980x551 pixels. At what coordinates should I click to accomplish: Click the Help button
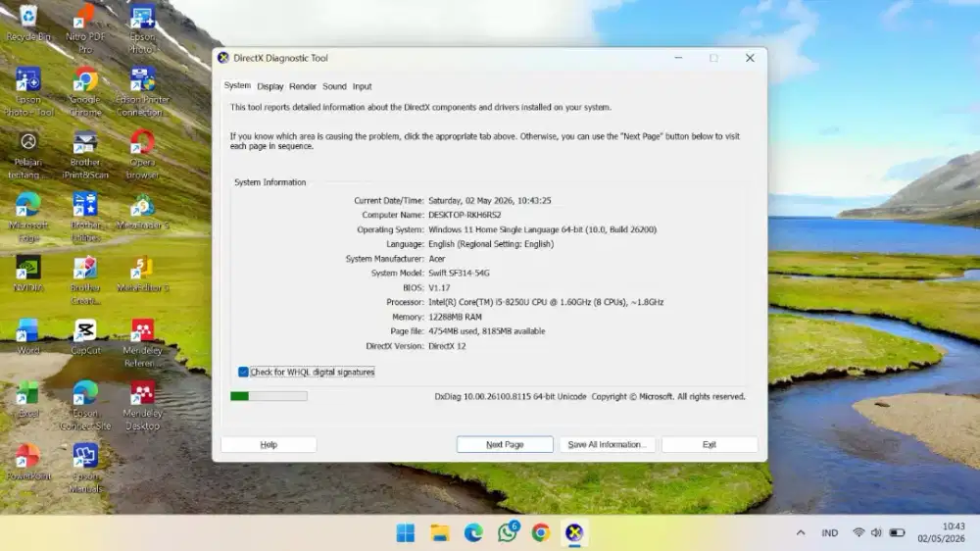(269, 445)
